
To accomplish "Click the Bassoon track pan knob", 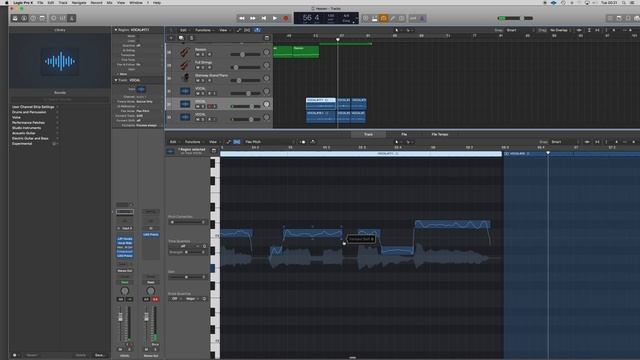I will point(267,52).
